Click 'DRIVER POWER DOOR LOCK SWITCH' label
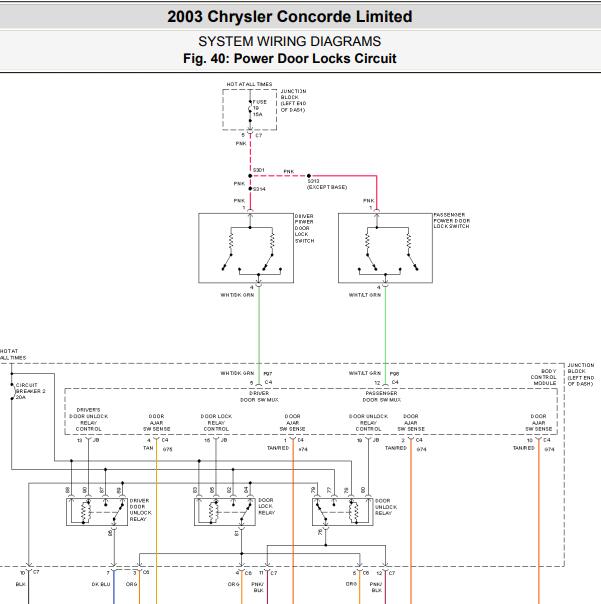 point(304,228)
